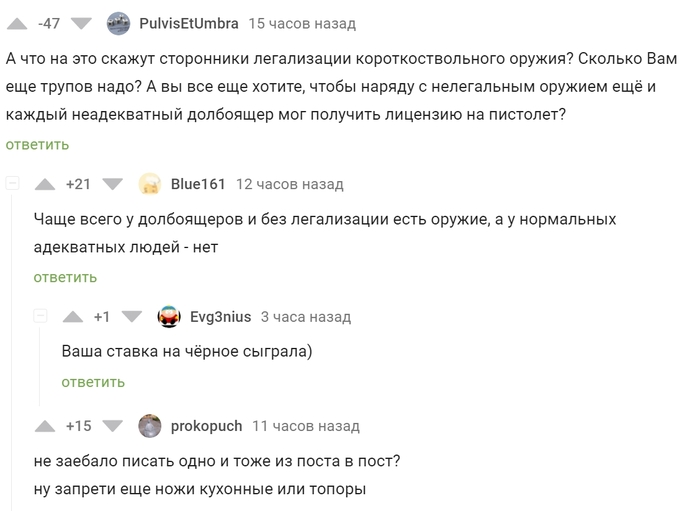Downvote Blue161's reply

[112, 184]
